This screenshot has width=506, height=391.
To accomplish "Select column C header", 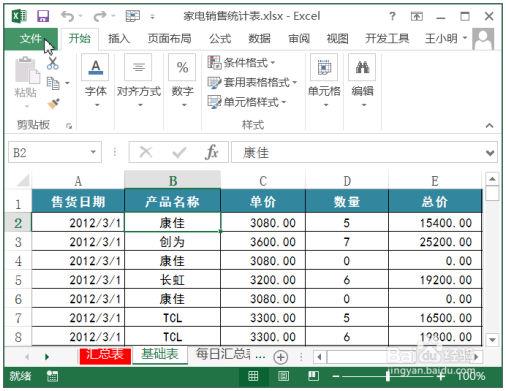I will pos(263,181).
